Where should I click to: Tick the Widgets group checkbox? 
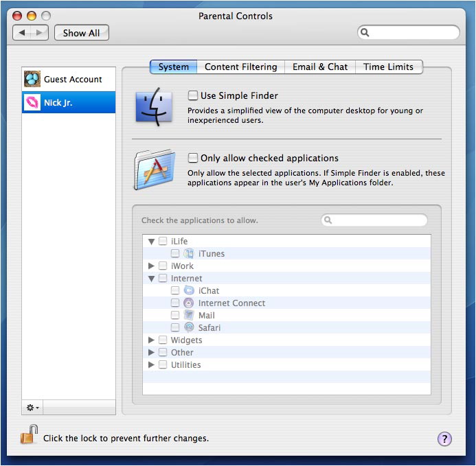click(163, 340)
